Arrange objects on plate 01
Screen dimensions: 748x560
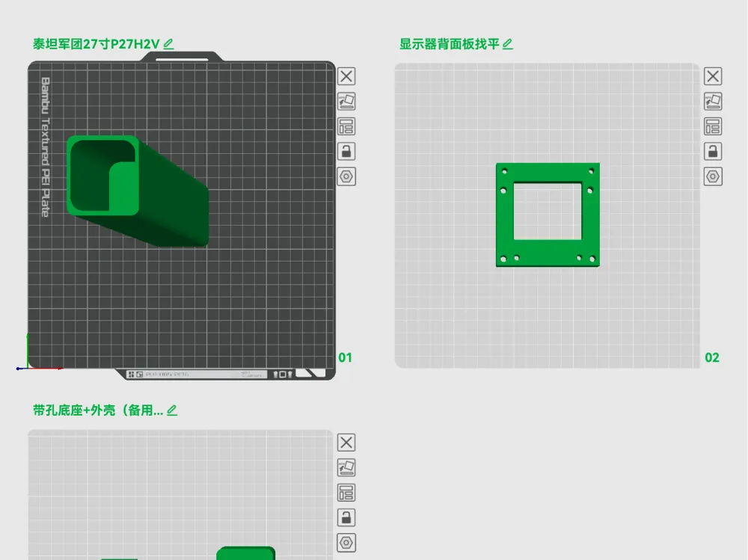[x=346, y=127]
